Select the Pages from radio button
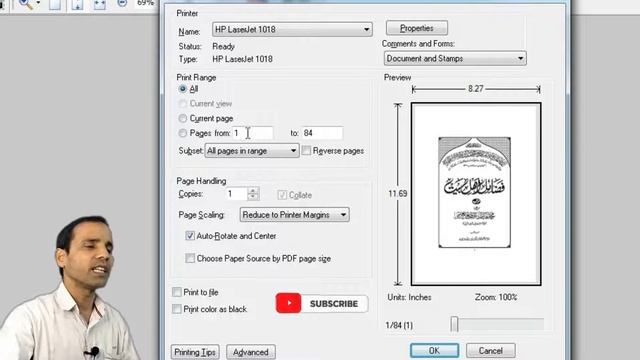This screenshot has width=640, height=360. [x=183, y=133]
